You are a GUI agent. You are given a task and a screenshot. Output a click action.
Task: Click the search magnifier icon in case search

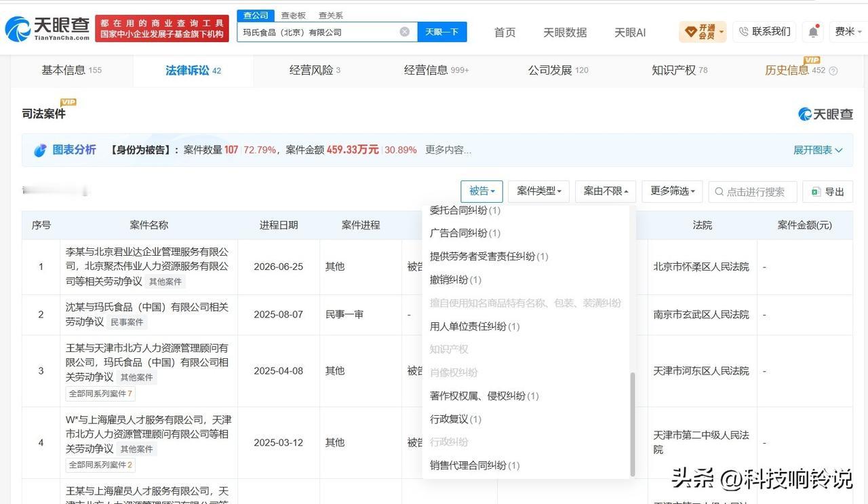pos(719,192)
